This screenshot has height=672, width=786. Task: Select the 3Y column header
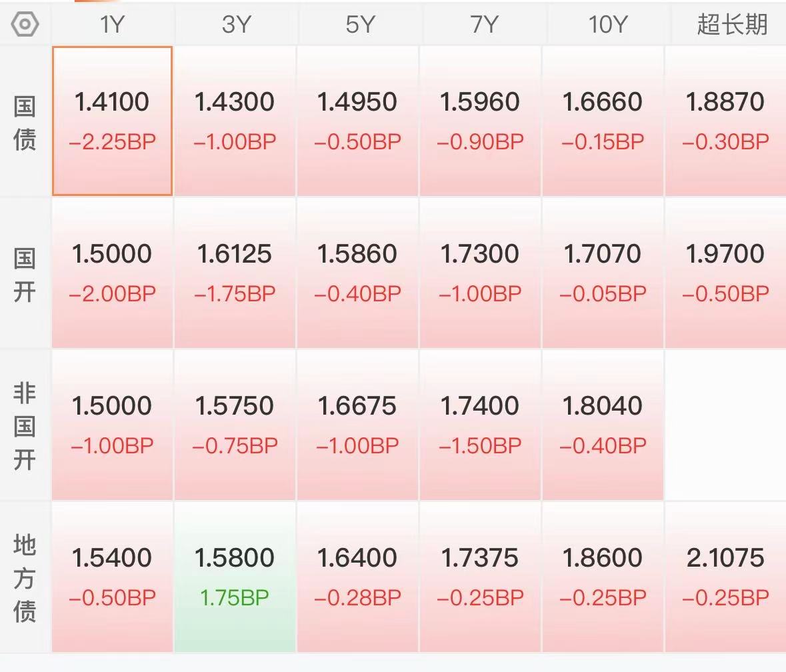235,24
